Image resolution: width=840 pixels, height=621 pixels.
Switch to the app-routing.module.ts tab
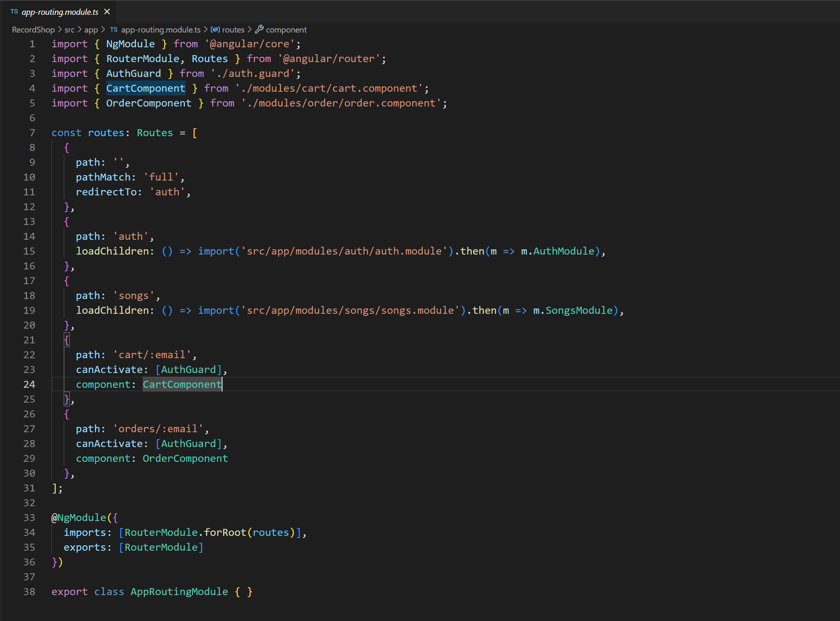(60, 12)
